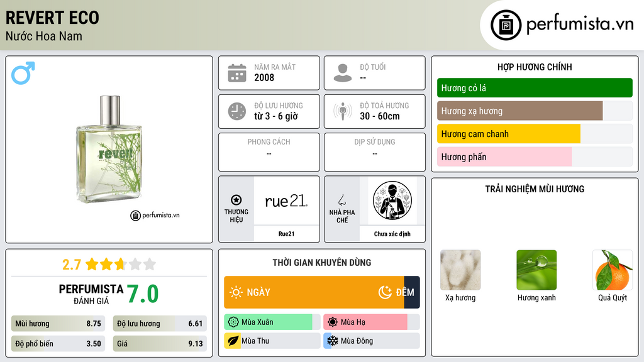
Task: Click the nose icon above Nhà pha chế
Action: pyautogui.click(x=341, y=200)
